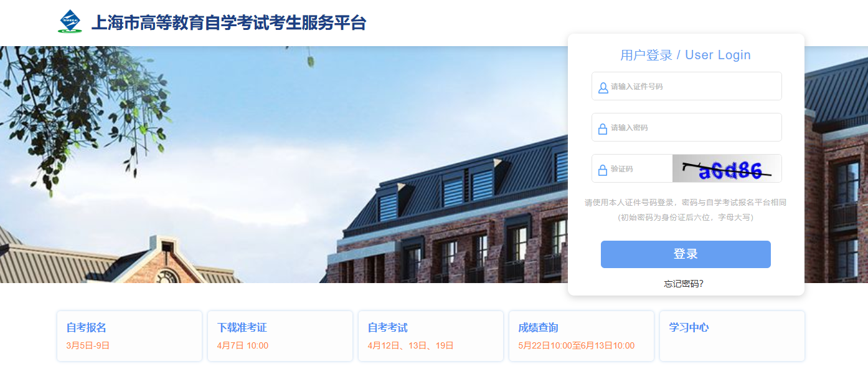
Task: Click the padlock icon beside 验证码
Action: click(x=603, y=170)
